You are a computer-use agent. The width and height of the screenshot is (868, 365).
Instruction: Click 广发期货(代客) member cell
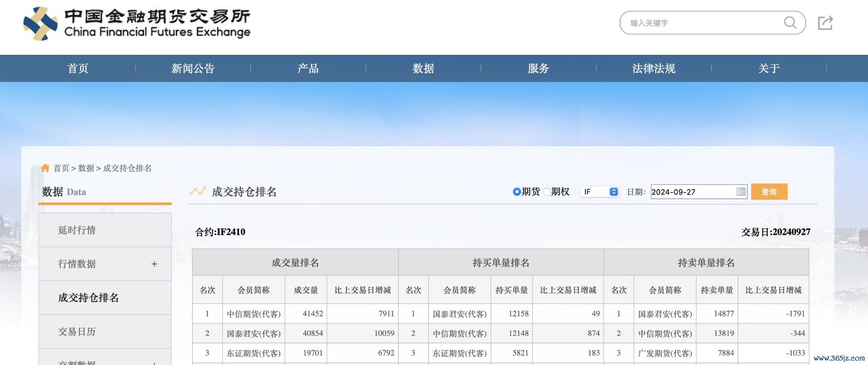665,353
